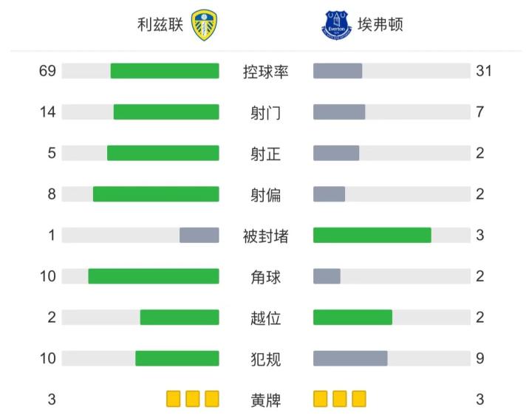
Task: Click Leeds' green corner kicks bar
Action: [154, 276]
